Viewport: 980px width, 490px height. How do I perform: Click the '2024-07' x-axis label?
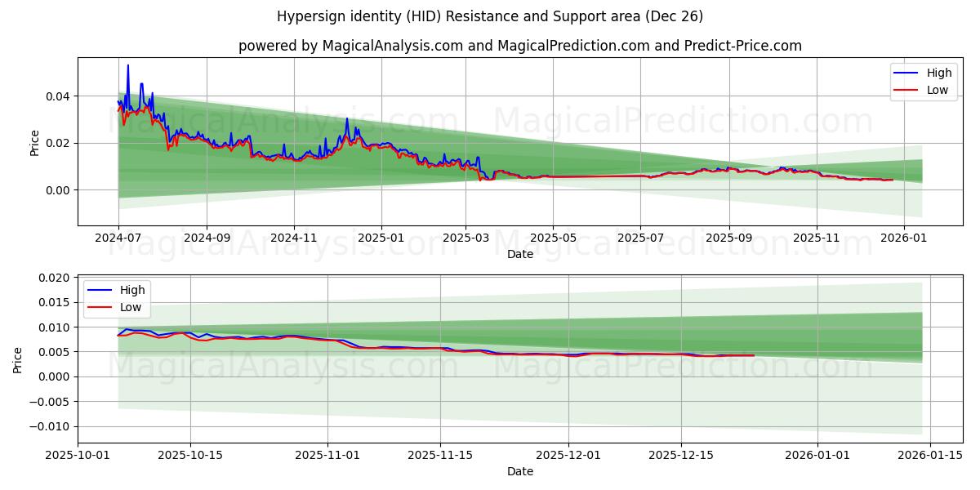point(118,238)
